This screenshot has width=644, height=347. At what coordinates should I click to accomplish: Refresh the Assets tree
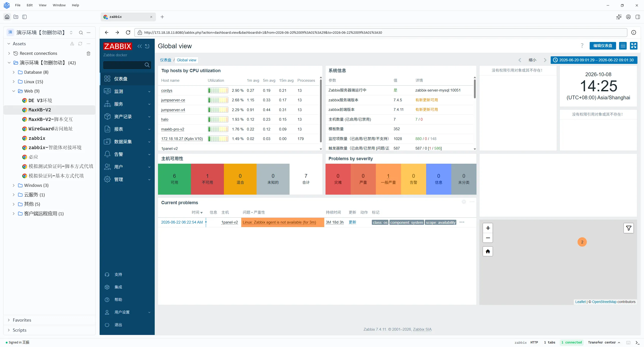[x=80, y=44]
